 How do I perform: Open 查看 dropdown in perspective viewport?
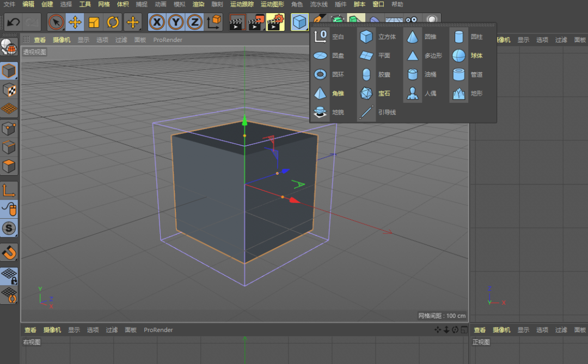click(40, 40)
